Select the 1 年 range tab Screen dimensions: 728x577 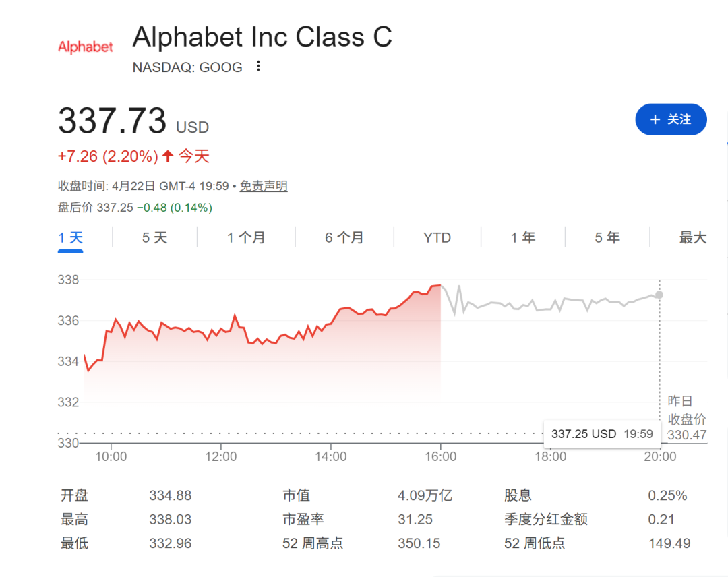(x=522, y=237)
